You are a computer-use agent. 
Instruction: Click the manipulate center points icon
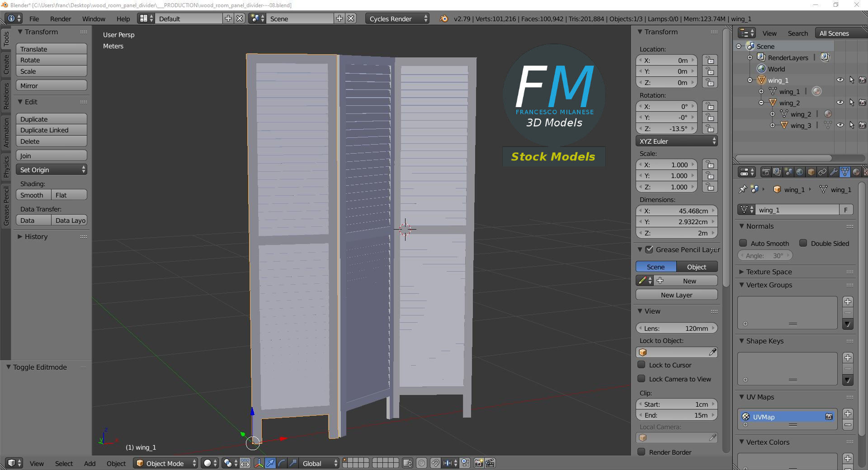(x=245, y=463)
